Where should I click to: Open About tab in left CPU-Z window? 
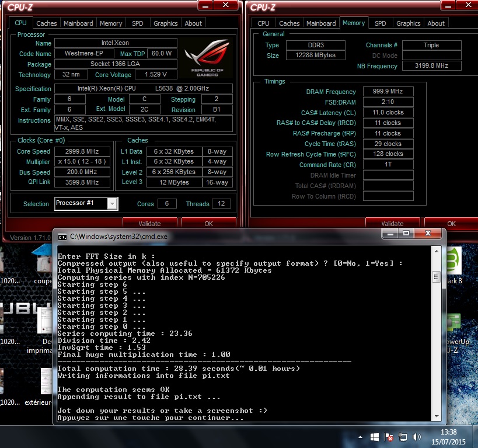[193, 23]
